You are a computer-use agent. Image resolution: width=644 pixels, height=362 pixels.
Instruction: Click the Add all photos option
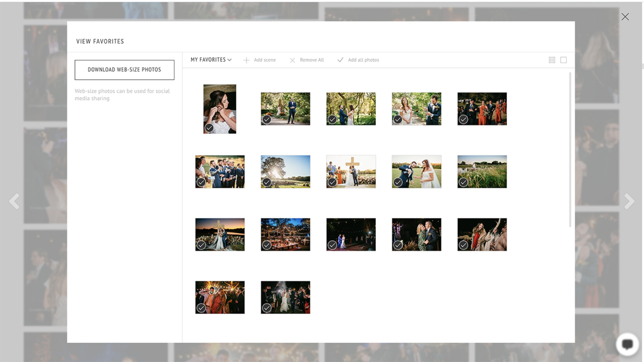click(363, 60)
